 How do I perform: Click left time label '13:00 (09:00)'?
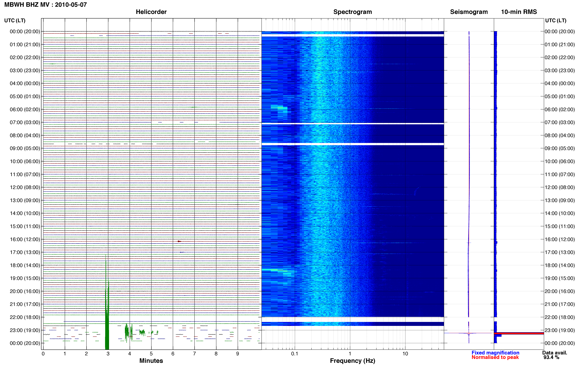[x=25, y=200]
